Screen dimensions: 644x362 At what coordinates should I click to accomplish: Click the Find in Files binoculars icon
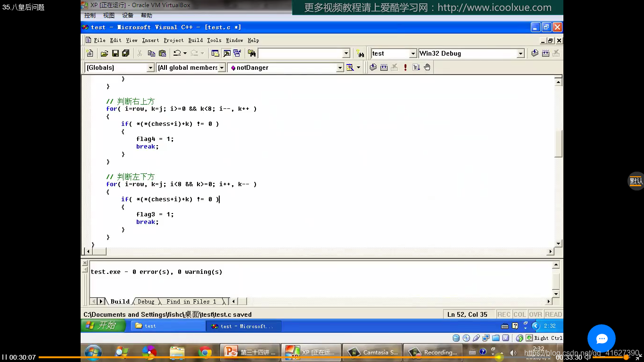click(252, 53)
